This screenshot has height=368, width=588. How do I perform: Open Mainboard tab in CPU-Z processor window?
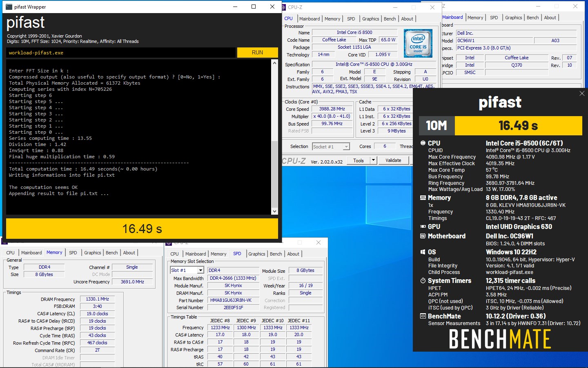click(x=310, y=19)
